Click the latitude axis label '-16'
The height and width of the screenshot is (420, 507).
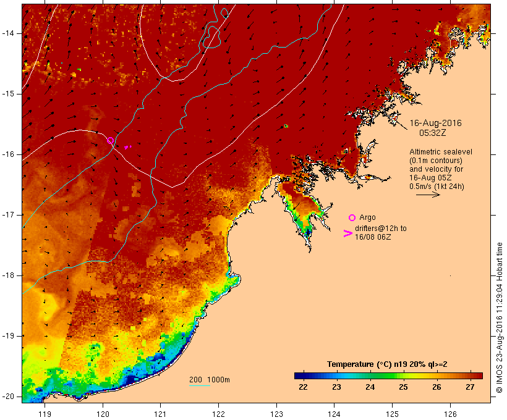(x=8, y=154)
